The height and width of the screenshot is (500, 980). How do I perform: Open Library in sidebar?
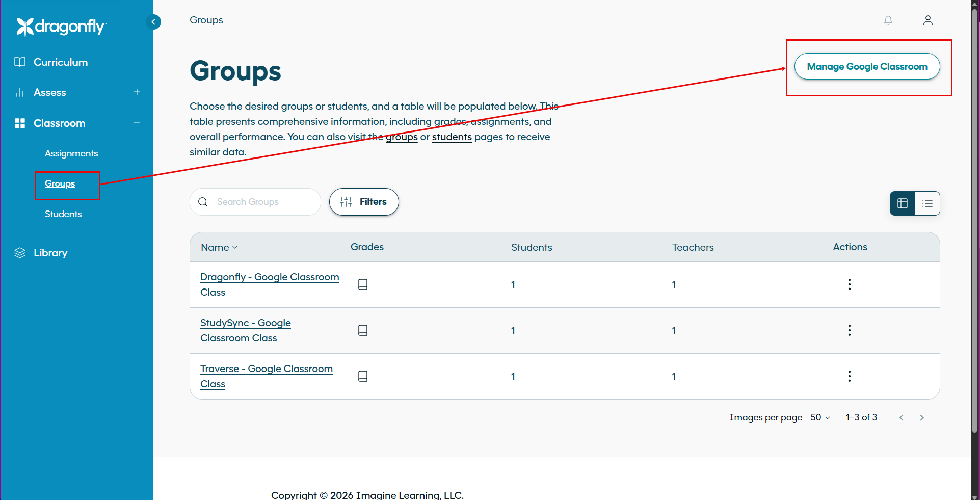50,253
